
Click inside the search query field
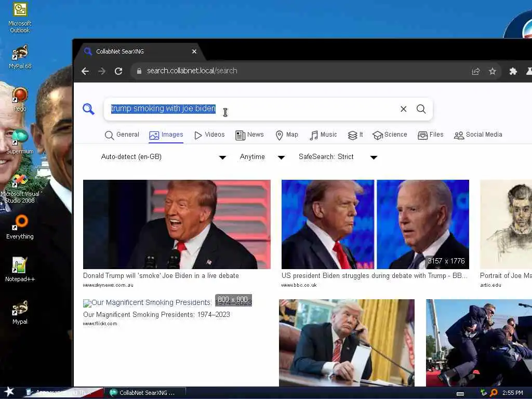251,109
